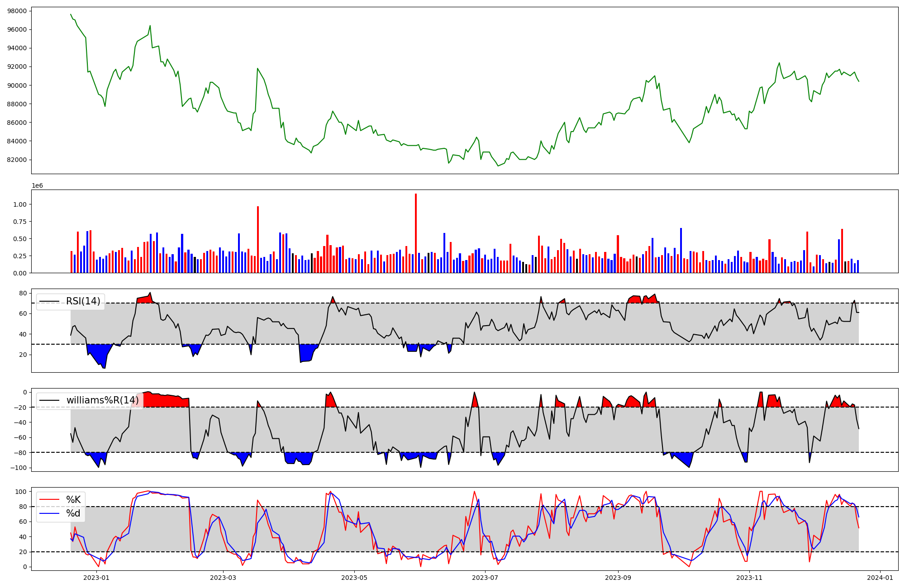The width and height of the screenshot is (905, 588).
Task: Click the %K legend entry
Action: (x=73, y=500)
